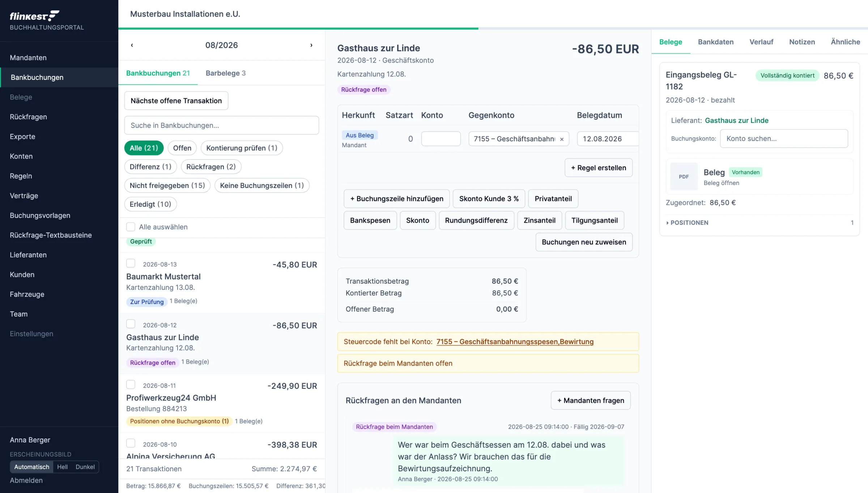The image size is (868, 493).
Task: Open Lieferanten in the sidebar
Action: (59, 255)
